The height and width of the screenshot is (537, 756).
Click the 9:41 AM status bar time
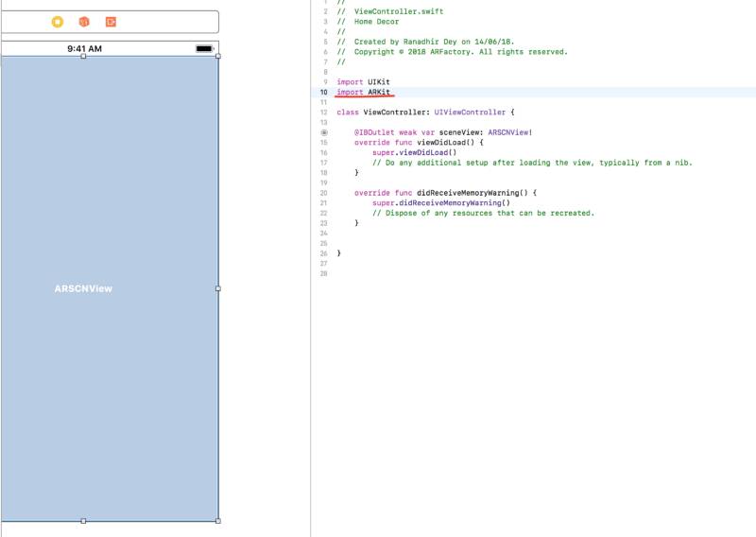coord(84,49)
